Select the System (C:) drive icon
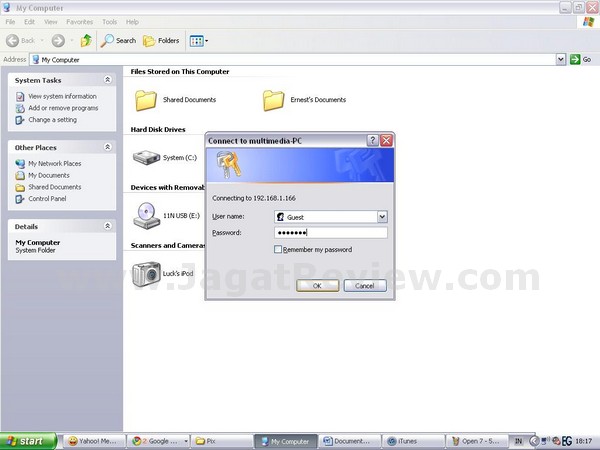The width and height of the screenshot is (600, 450). (x=146, y=157)
